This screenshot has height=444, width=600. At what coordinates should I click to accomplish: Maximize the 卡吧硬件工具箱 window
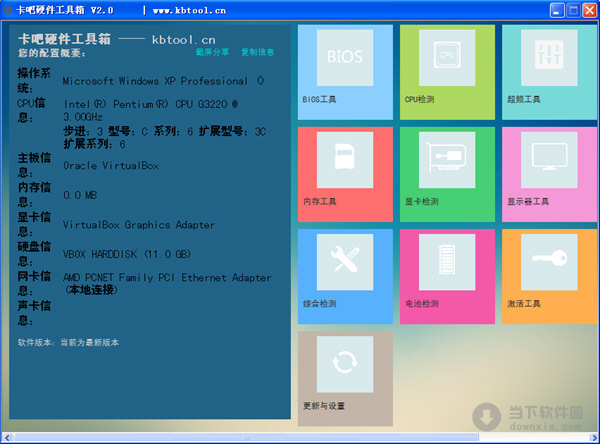click(573, 10)
